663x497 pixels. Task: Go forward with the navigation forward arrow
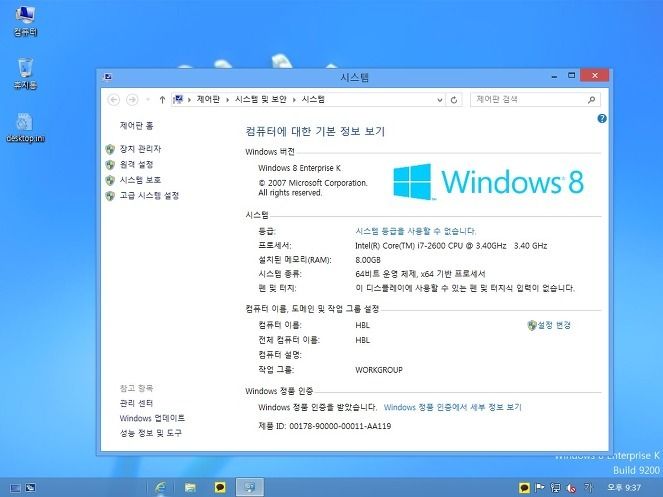pyautogui.click(x=132, y=100)
